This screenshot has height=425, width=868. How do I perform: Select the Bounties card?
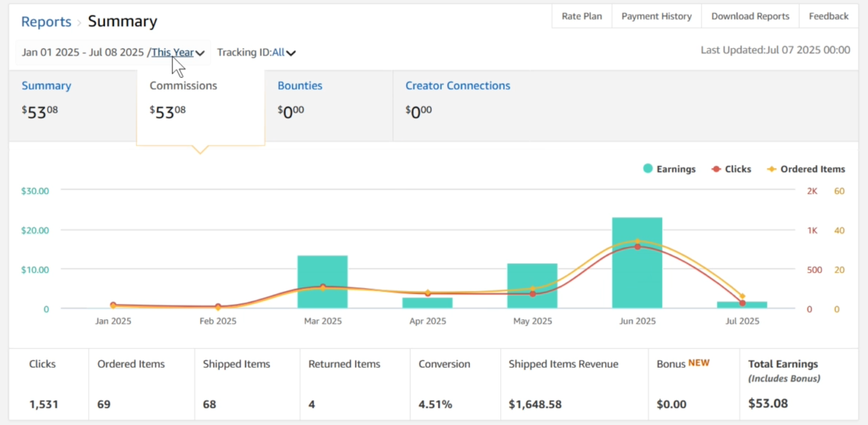[x=328, y=106]
